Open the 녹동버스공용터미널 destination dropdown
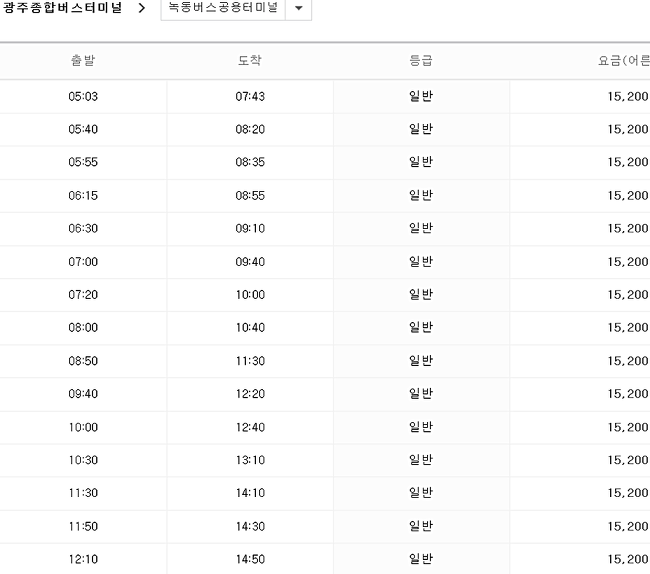The width and height of the screenshot is (650, 574). pos(236,8)
